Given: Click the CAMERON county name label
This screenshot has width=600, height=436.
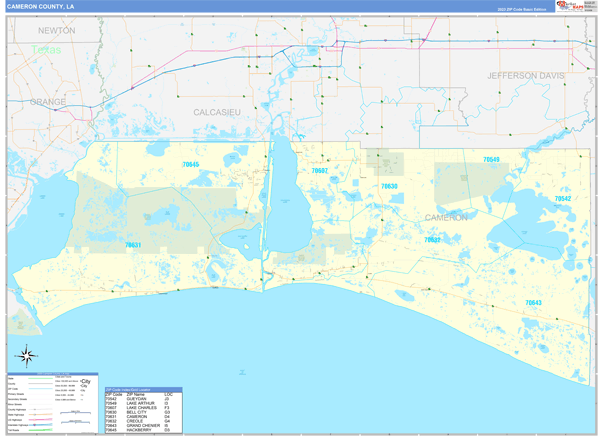Looking at the screenshot, I should tap(445, 217).
